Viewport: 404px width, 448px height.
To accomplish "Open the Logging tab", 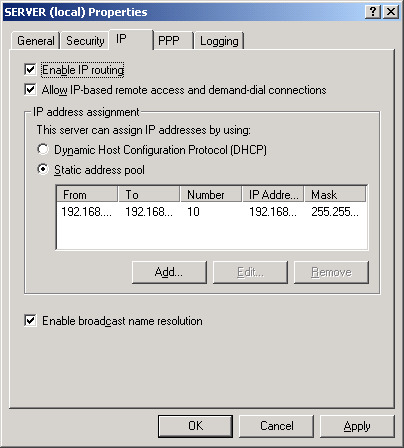I will pyautogui.click(x=219, y=41).
